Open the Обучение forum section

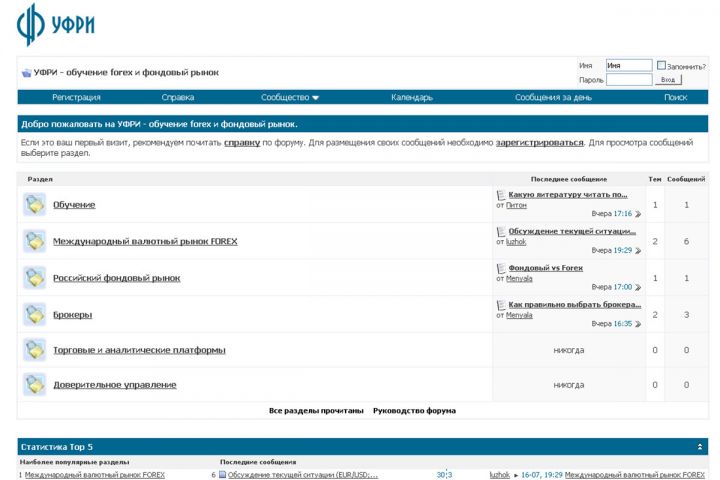[74, 205]
